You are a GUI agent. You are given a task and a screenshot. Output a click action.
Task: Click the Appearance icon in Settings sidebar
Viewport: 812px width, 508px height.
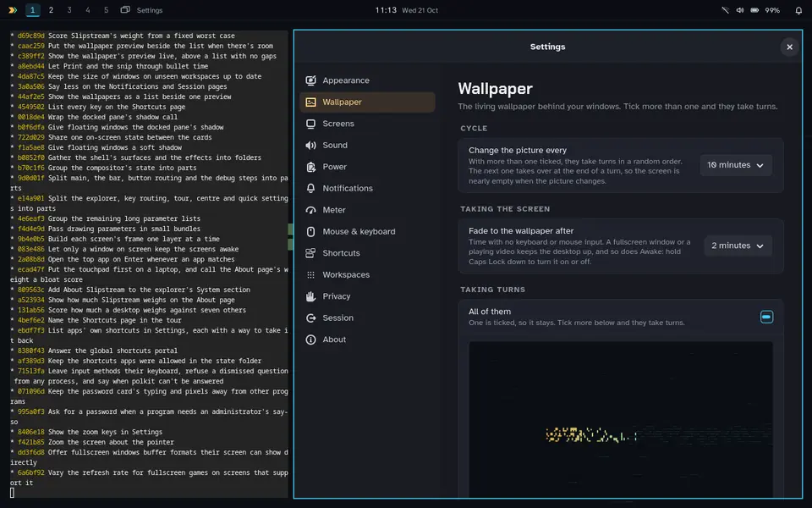pos(310,80)
